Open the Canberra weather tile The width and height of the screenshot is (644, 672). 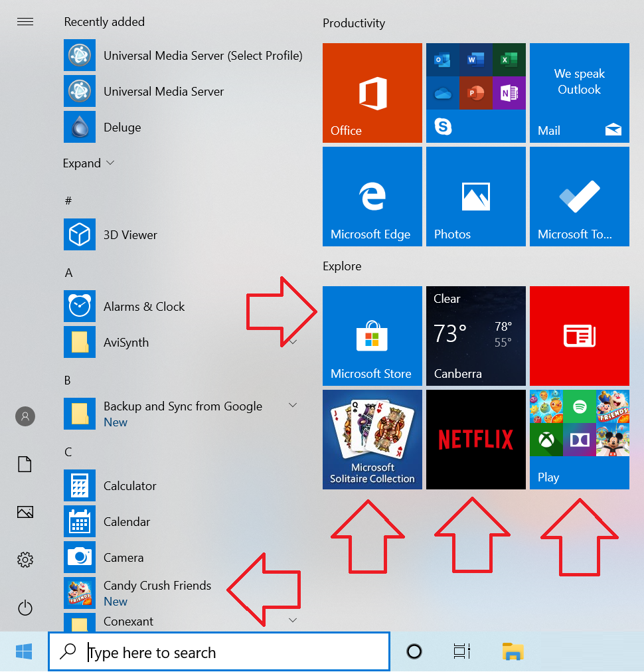(x=475, y=336)
